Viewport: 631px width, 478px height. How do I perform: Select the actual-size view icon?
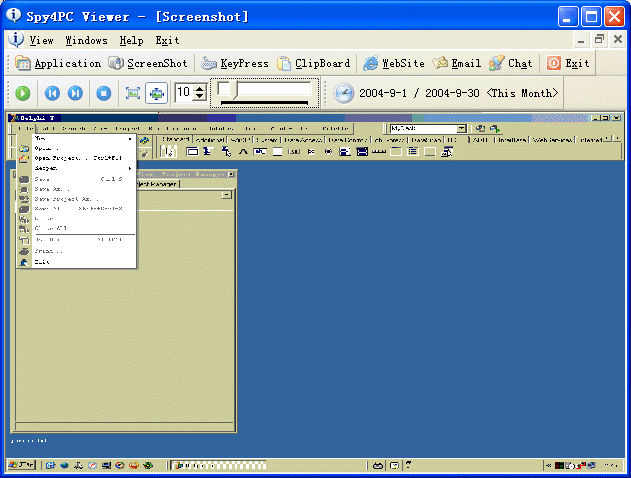click(x=133, y=93)
